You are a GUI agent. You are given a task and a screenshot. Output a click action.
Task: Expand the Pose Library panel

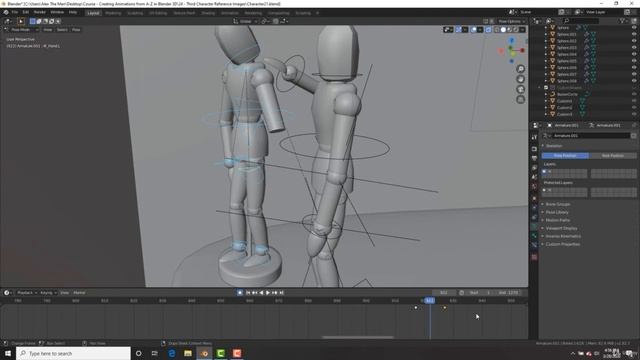pos(557,212)
